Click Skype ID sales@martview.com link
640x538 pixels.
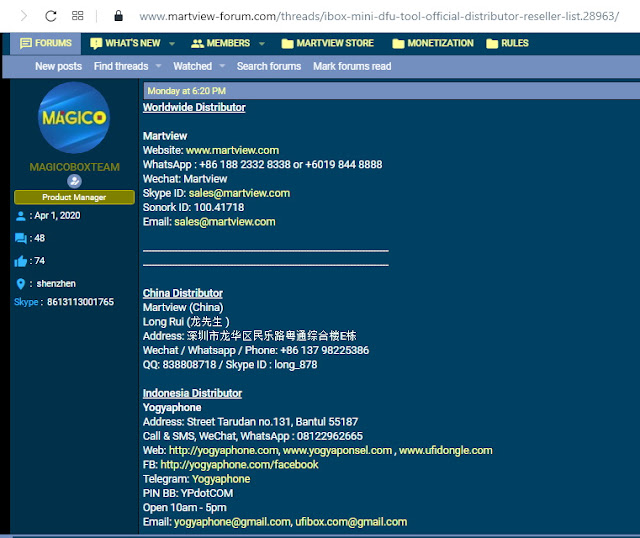pyautogui.click(x=239, y=193)
